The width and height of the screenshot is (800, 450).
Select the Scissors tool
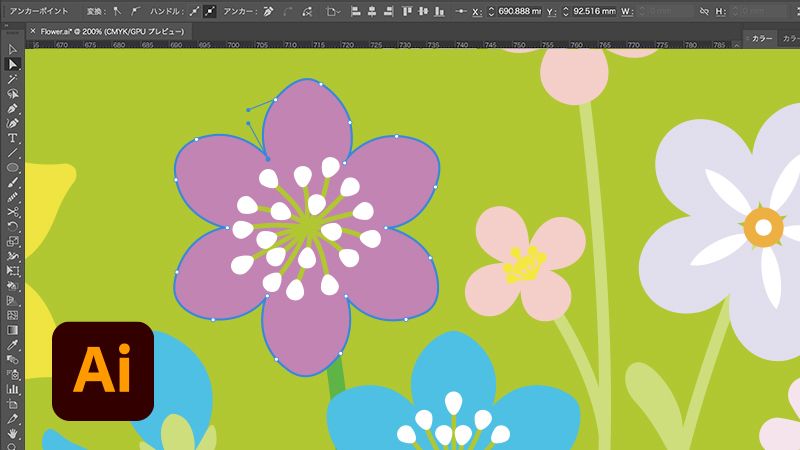(x=13, y=212)
